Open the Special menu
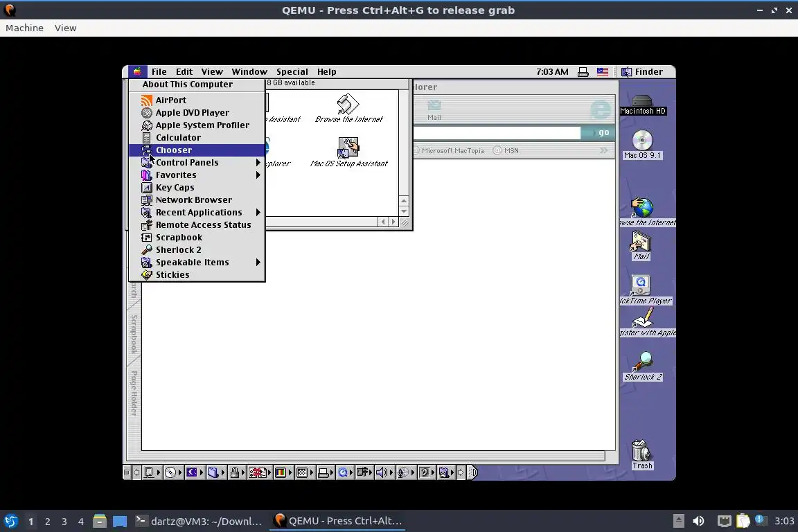This screenshot has height=532, width=798. pos(292,72)
